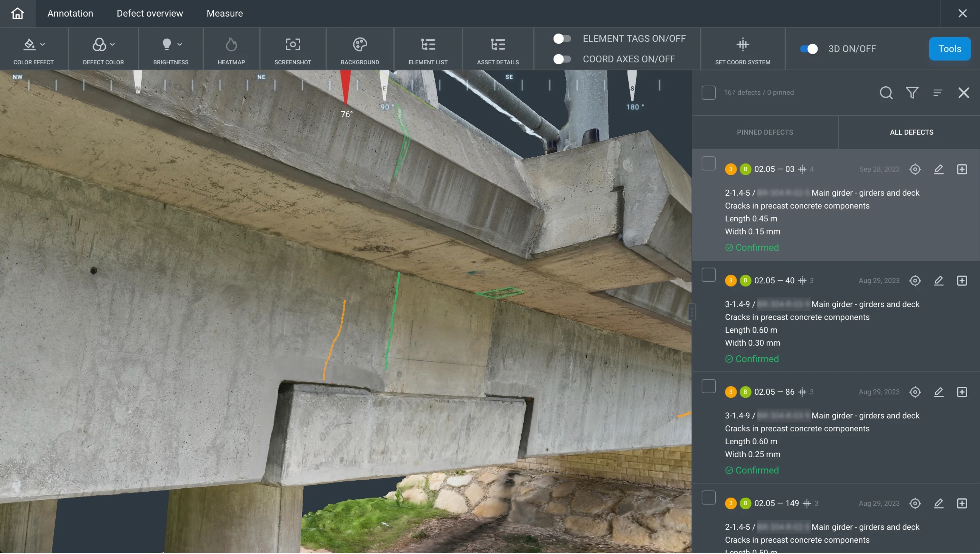Click the Brightness bulb icon
The width and height of the screenshot is (980, 554).
(167, 45)
